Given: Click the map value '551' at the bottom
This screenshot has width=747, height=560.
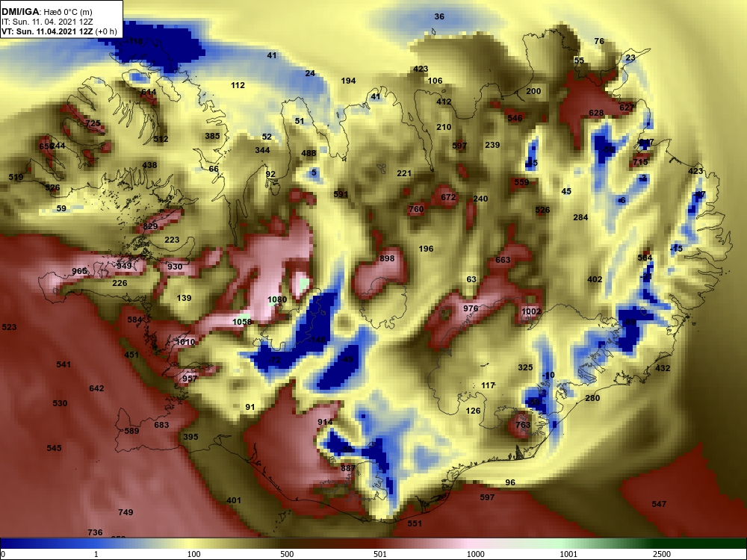Looking at the screenshot, I should pos(415,523).
